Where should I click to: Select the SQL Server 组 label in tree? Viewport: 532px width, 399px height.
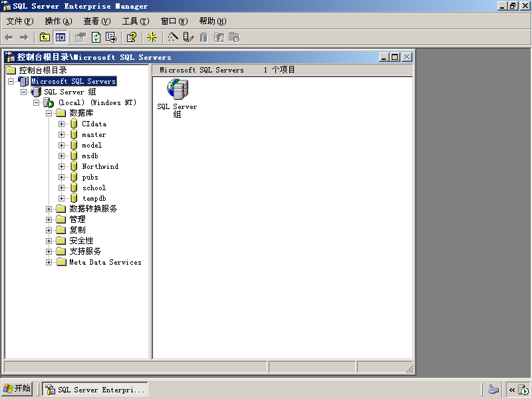click(70, 92)
